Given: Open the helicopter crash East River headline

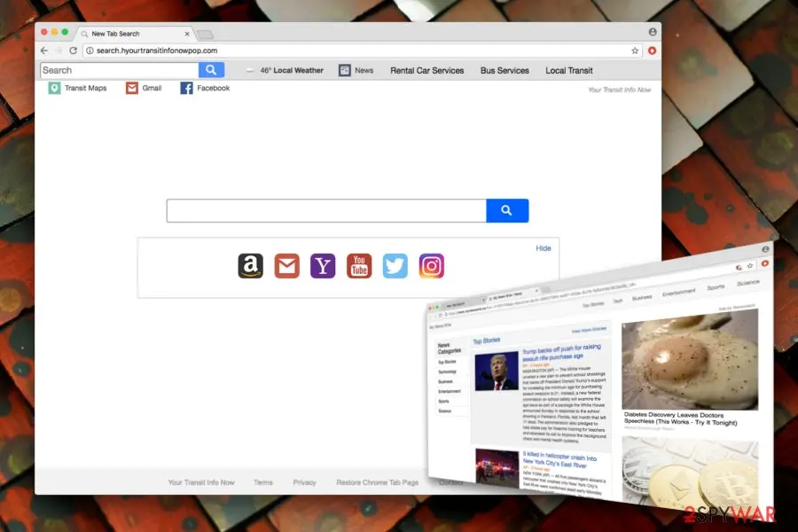Looking at the screenshot, I should (x=559, y=459).
